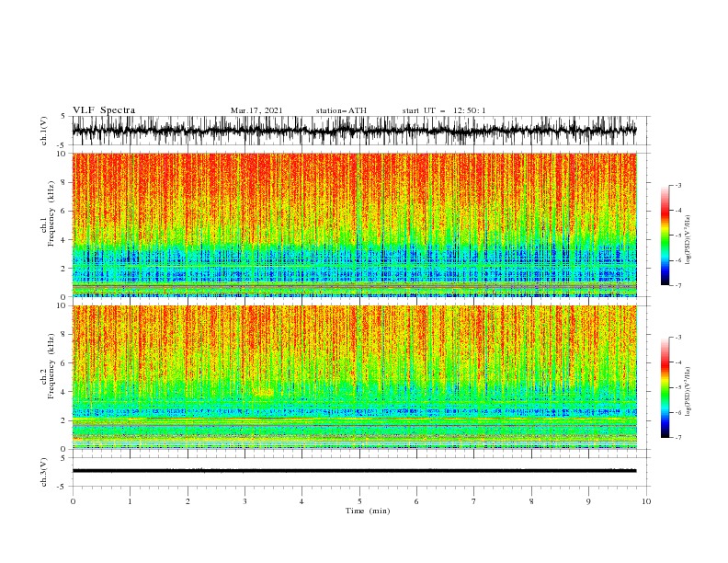
Task: Click the "Time (min)" axis title
Action: point(368,511)
